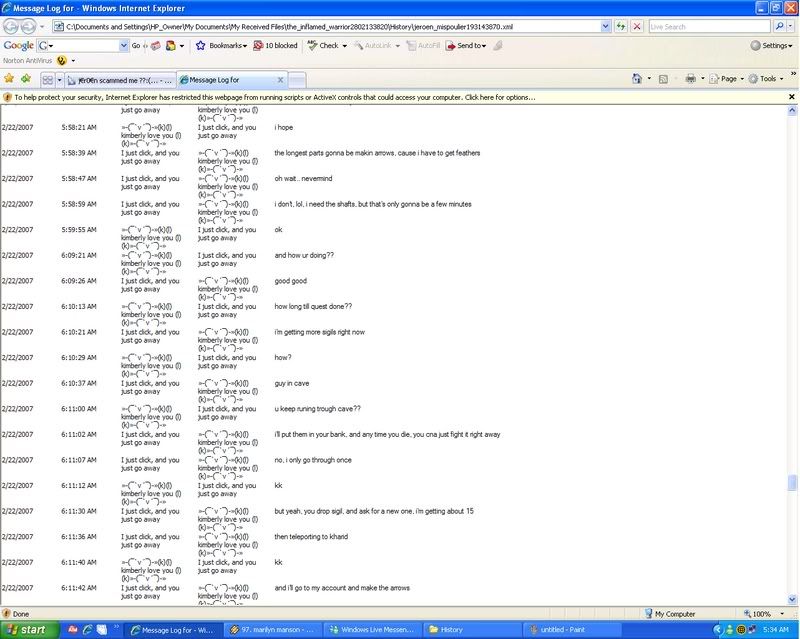800x639 pixels.
Task: Click the RSS feeds icon
Action: (663, 79)
